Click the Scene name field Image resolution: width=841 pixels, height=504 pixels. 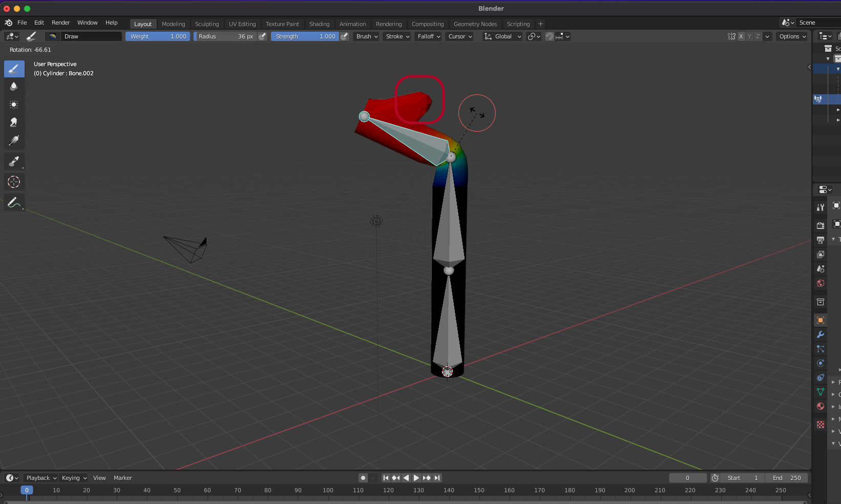tap(818, 23)
